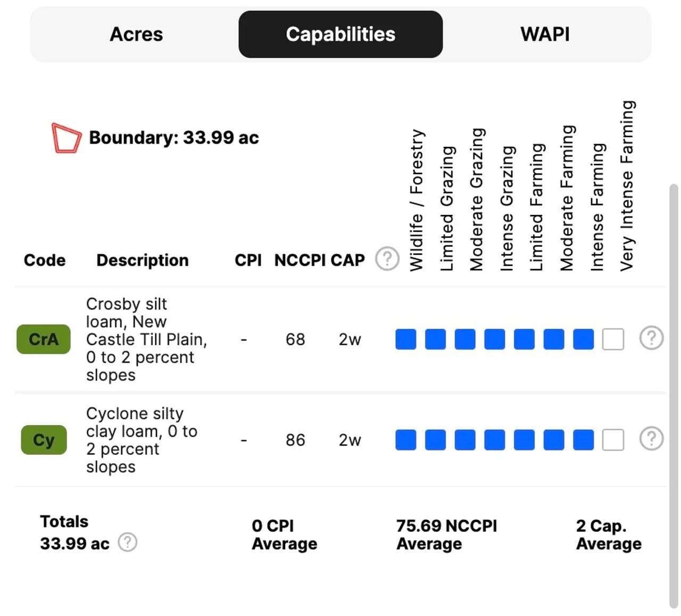Click the Description column header

[143, 260]
